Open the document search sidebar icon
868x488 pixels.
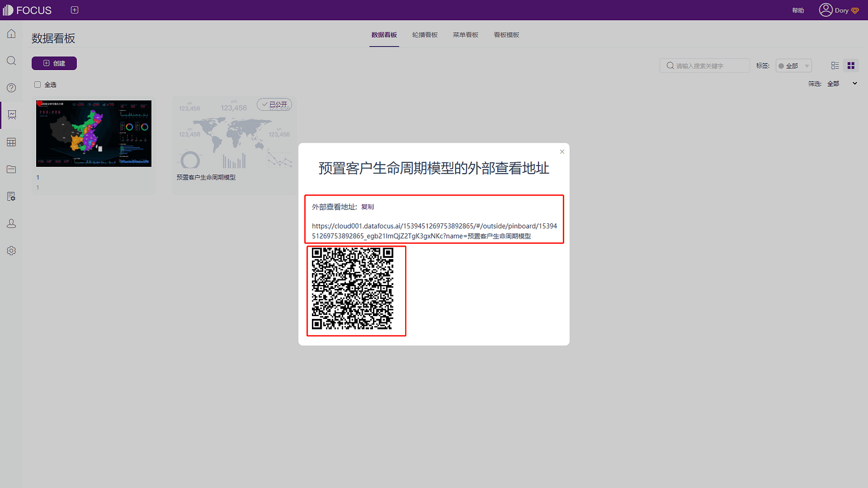(x=11, y=196)
